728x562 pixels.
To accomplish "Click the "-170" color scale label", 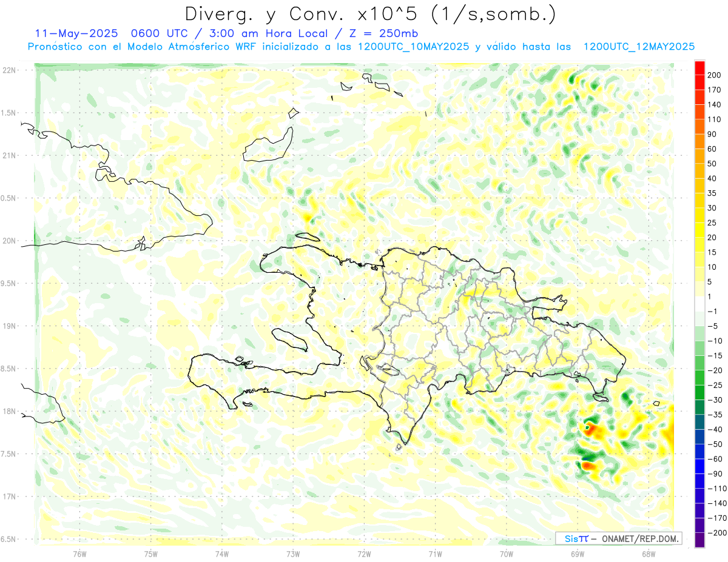I will [716, 518].
